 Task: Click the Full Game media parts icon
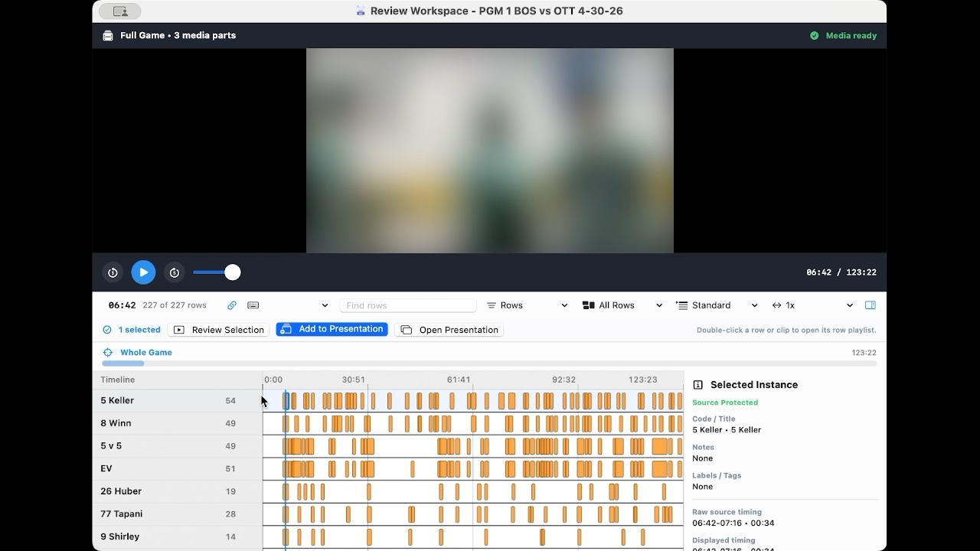[108, 35]
